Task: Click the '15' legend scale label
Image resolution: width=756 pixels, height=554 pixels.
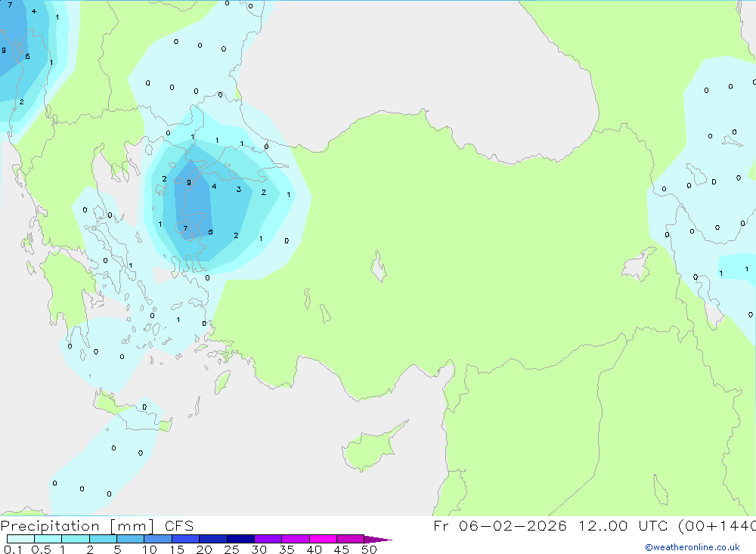Action: 177,549
